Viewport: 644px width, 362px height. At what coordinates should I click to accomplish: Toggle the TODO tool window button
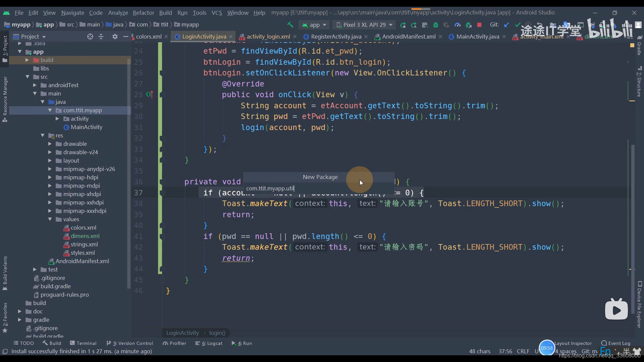point(23,343)
